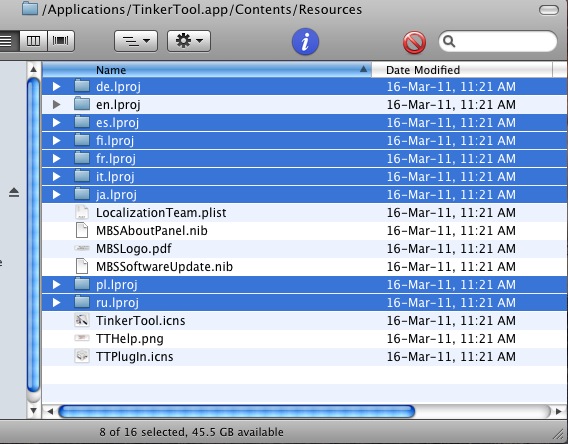The image size is (568, 444).
Task: Click the horizontal scrollbar right arrow
Action: [x=558, y=411]
